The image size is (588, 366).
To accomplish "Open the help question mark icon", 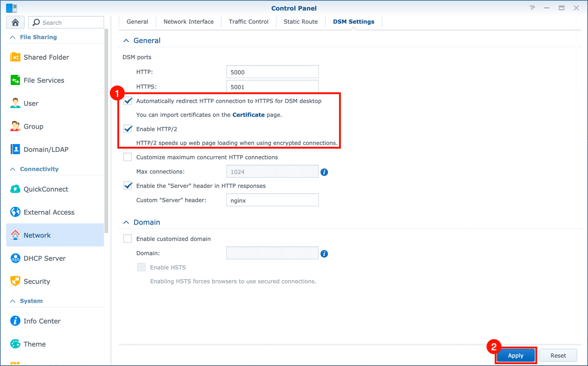I will [x=532, y=8].
